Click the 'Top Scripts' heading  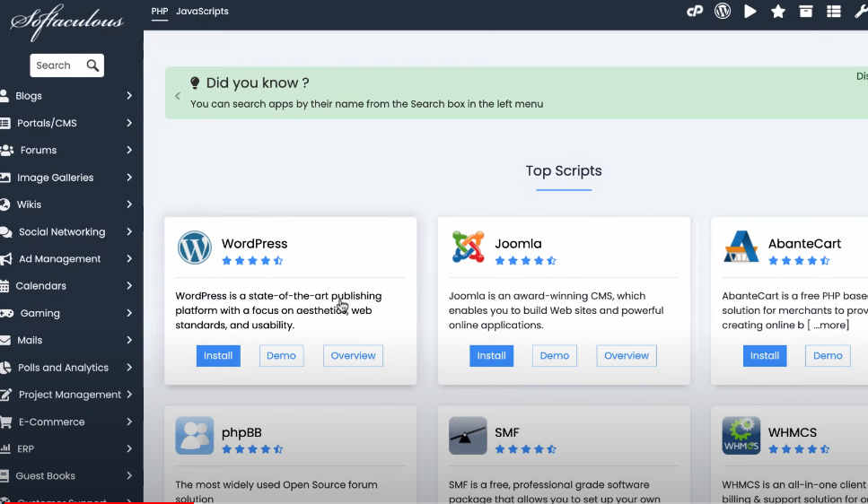coord(564,171)
